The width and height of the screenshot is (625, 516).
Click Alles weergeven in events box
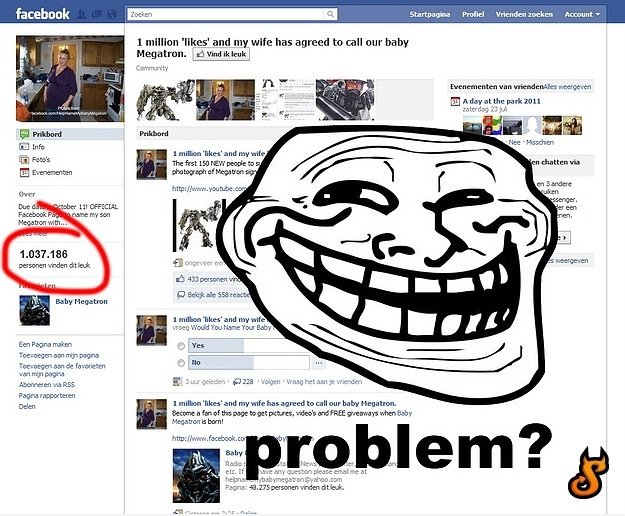(x=568, y=87)
